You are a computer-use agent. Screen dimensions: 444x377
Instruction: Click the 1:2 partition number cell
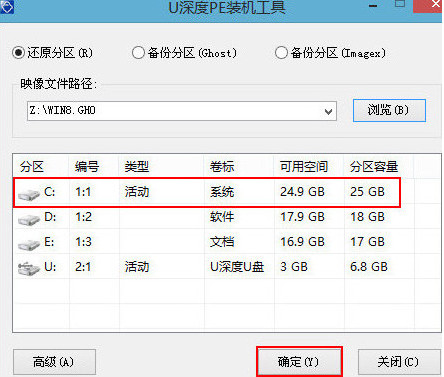click(83, 217)
